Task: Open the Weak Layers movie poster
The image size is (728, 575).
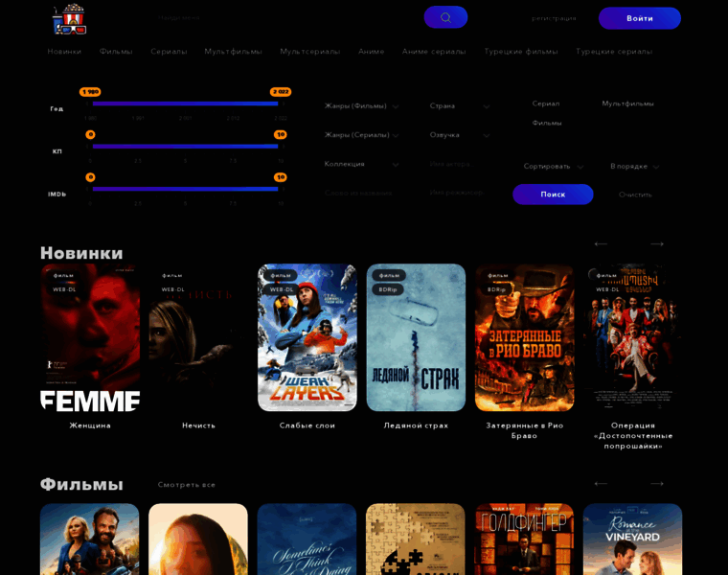Action: pyautogui.click(x=307, y=337)
